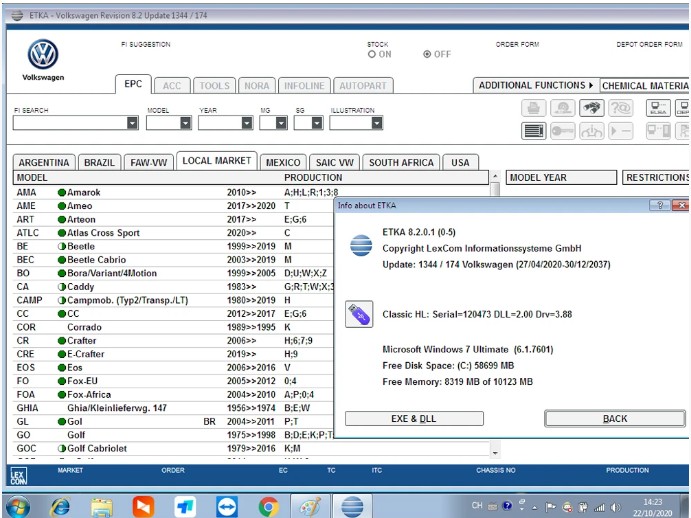
Task: Select the BRAZIL market tab
Action: pos(99,163)
